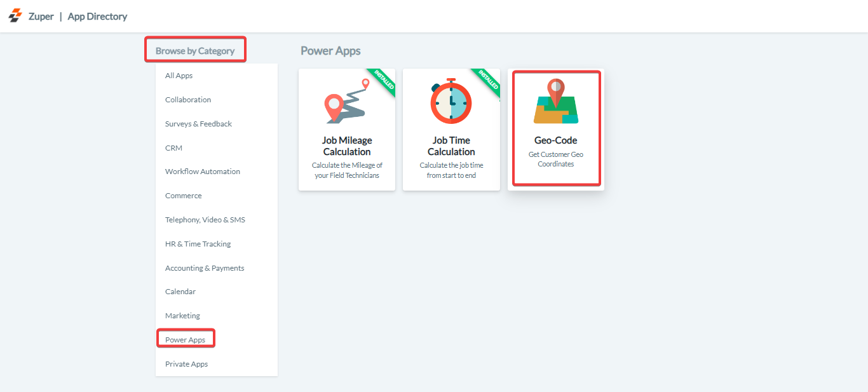This screenshot has width=868, height=392.
Task: Click 'Calculate the job time from start to end' text
Action: [x=451, y=170]
